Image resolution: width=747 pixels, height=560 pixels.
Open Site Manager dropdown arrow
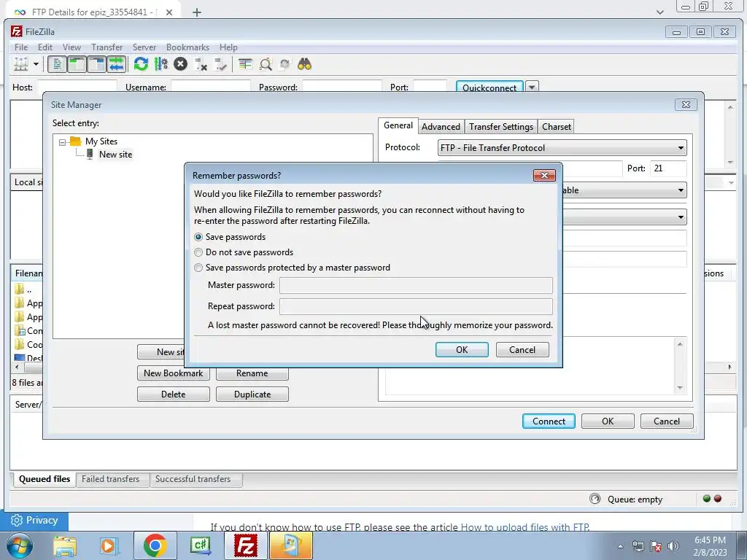(x=36, y=64)
